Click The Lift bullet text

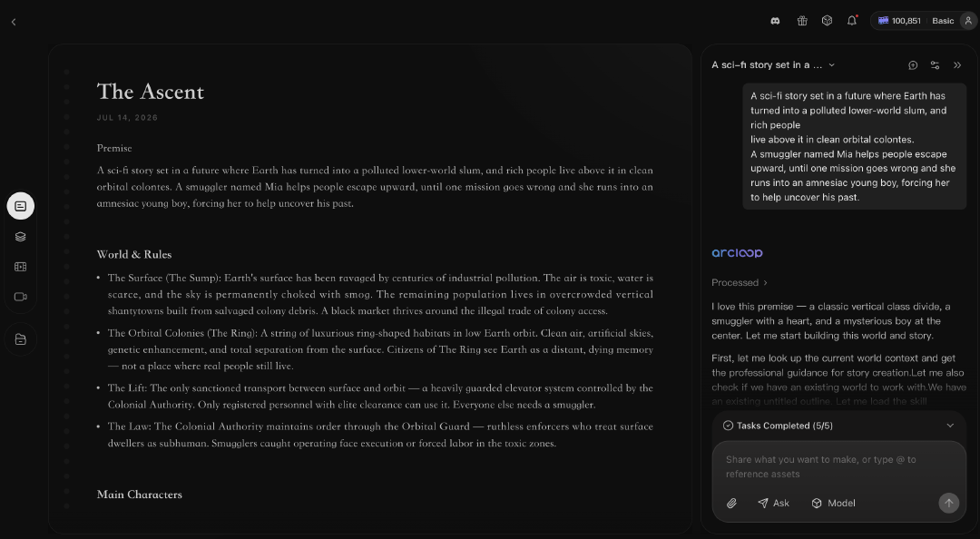point(380,397)
